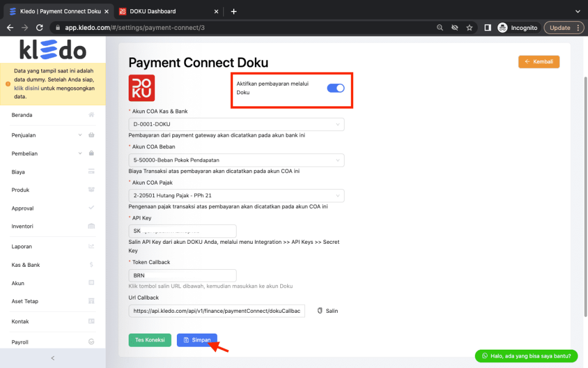Click the Produk box icon
Viewport: 588px width, 368px height.
click(91, 190)
